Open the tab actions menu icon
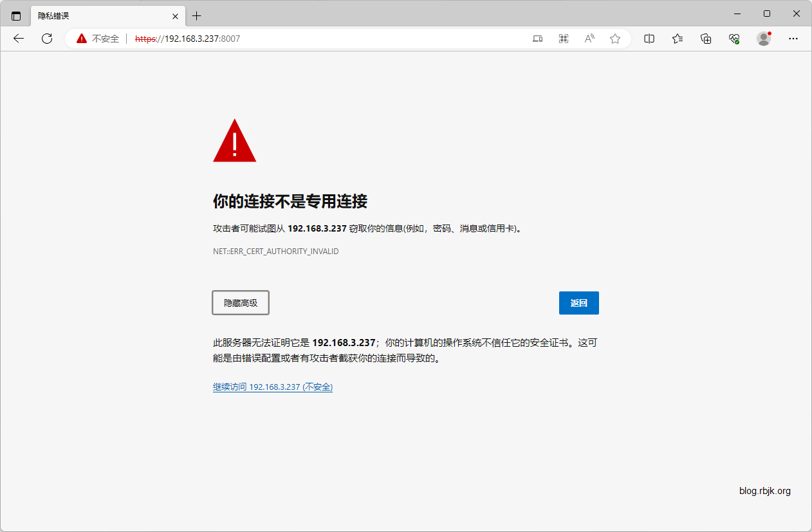Screen dimensions: 812x532 click(16, 15)
